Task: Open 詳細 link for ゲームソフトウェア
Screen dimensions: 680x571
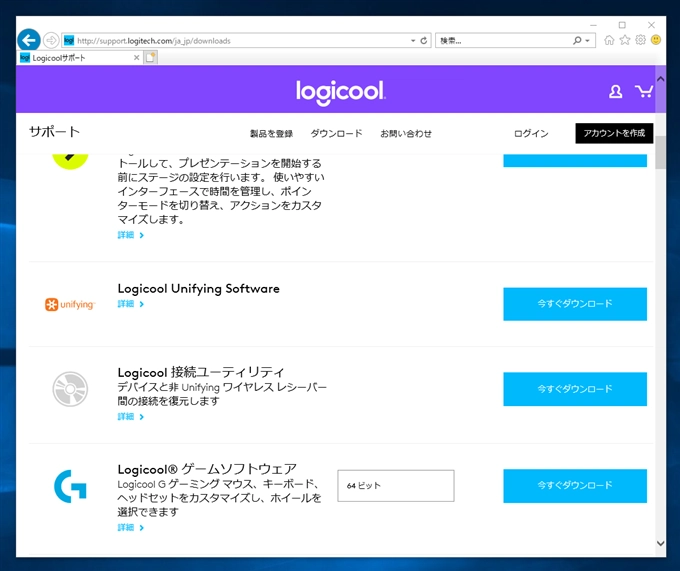Action: pyautogui.click(x=131, y=528)
